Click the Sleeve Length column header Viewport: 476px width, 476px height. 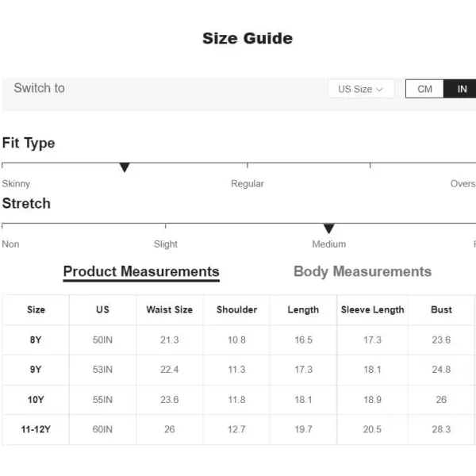pos(373,309)
